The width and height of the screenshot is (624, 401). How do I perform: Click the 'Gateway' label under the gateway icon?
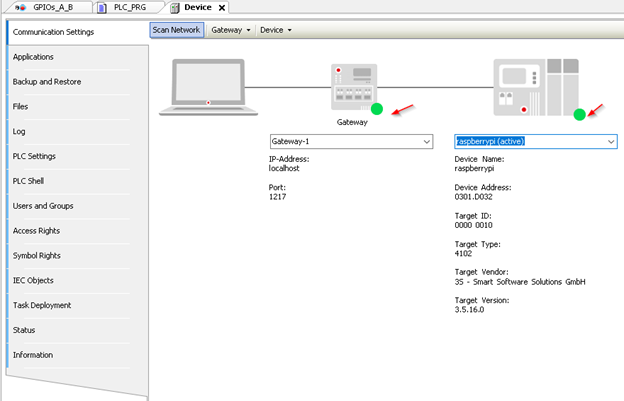tap(352, 122)
